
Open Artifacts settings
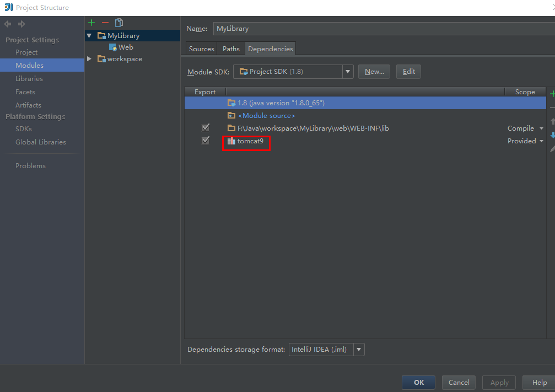tap(28, 105)
